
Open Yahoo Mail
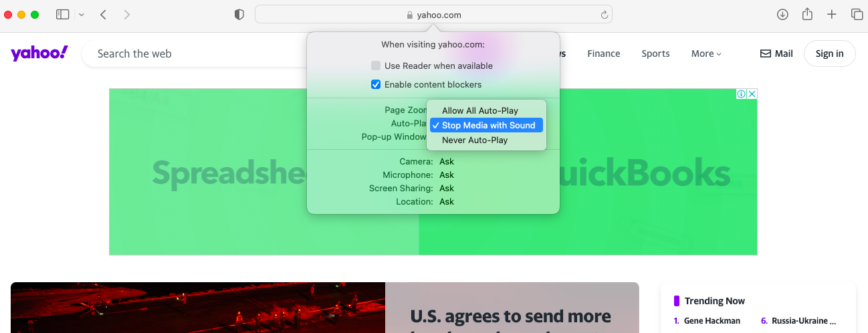(776, 53)
